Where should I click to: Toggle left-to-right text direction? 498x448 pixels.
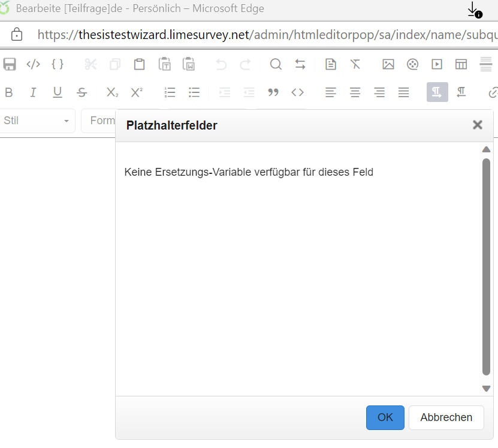[437, 92]
